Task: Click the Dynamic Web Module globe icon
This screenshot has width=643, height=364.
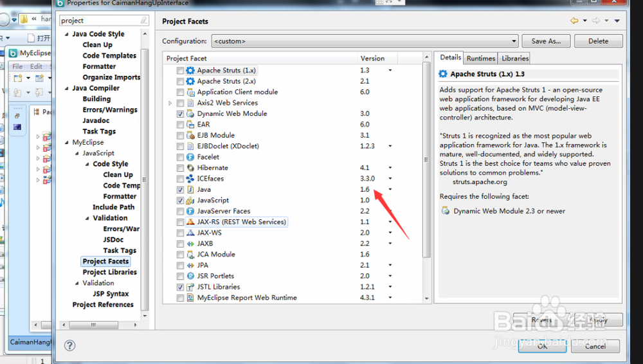Action: tap(190, 114)
